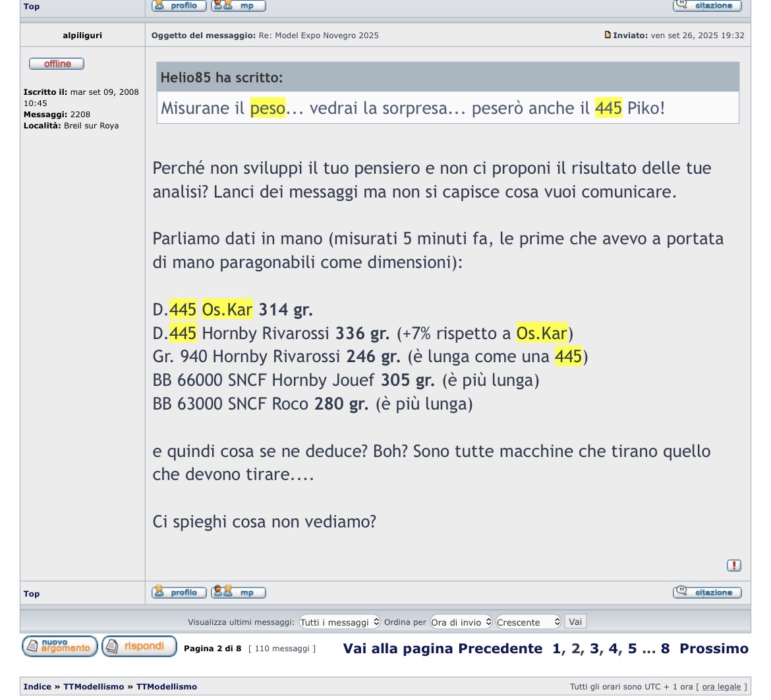This screenshot has height=700, width=771.
Task: Report the post using the red exclamation icon
Action: pos(733,566)
